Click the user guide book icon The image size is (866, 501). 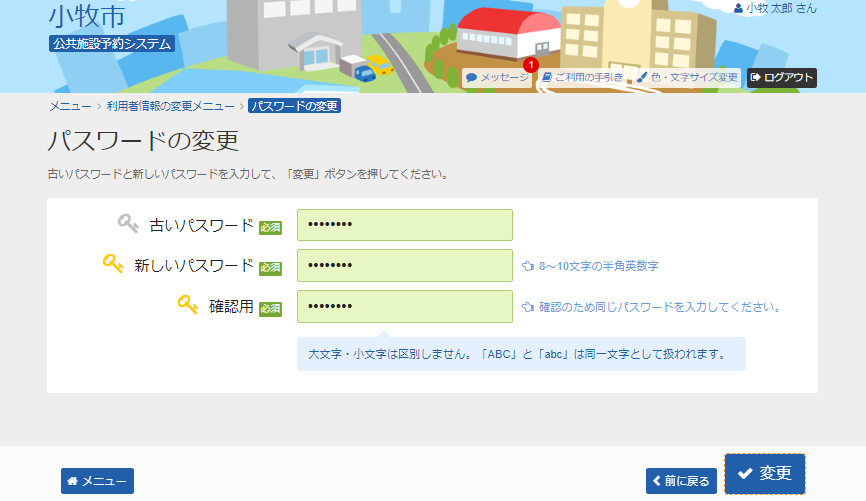pyautogui.click(x=547, y=77)
